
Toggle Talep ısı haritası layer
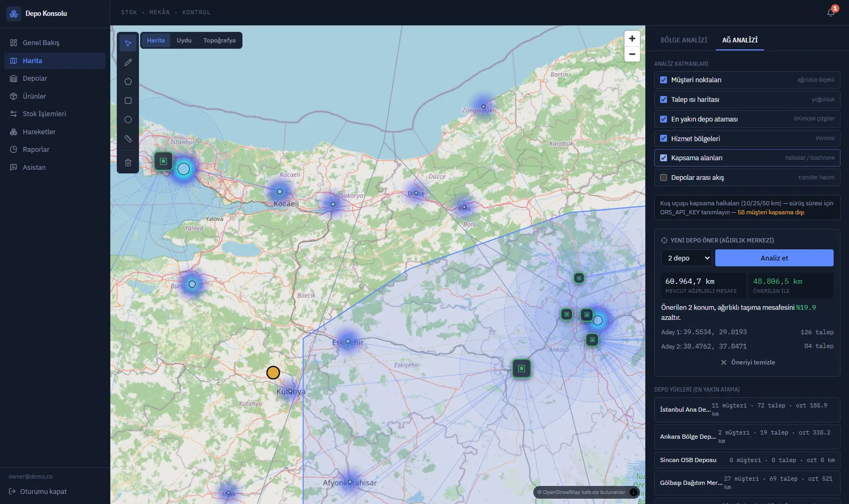coord(663,100)
